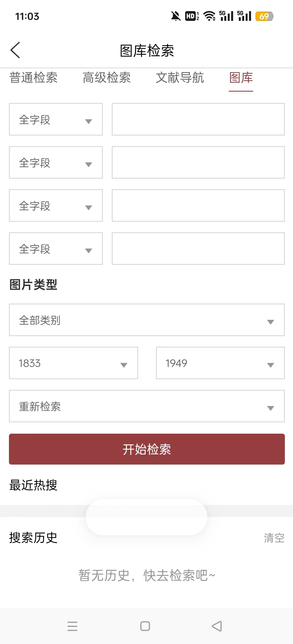
Task: Switch to the 普通检索 tab
Action: pyautogui.click(x=33, y=78)
